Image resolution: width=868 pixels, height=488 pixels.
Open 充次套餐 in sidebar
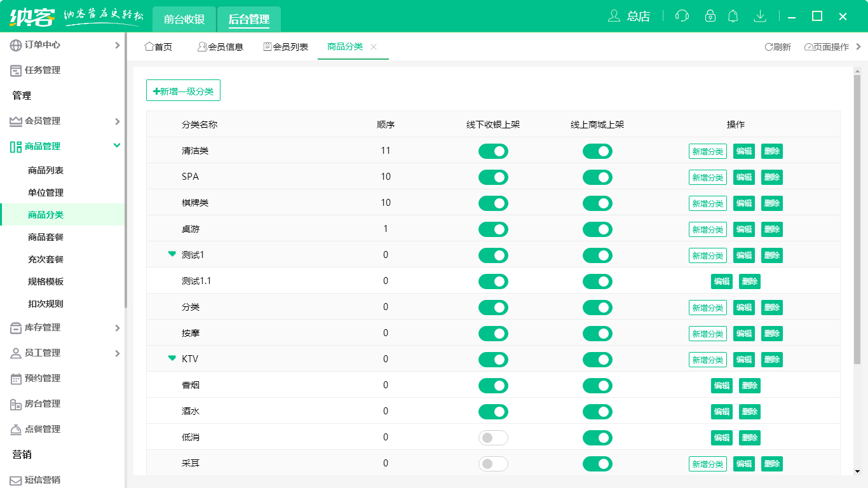[x=46, y=259]
